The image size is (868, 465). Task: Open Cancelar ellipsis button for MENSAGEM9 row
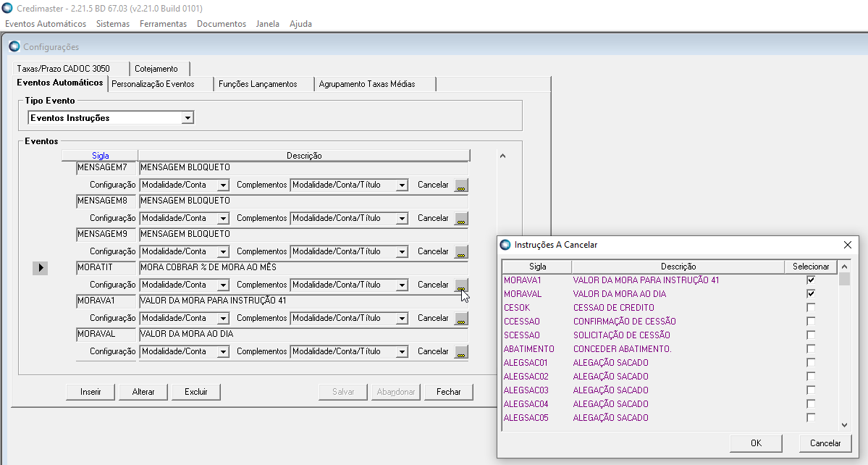coord(461,252)
